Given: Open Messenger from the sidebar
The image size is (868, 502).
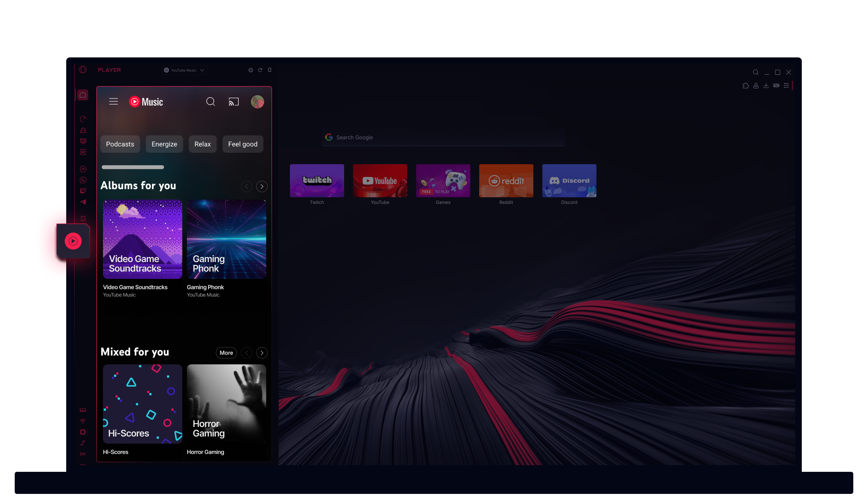Looking at the screenshot, I should [83, 169].
